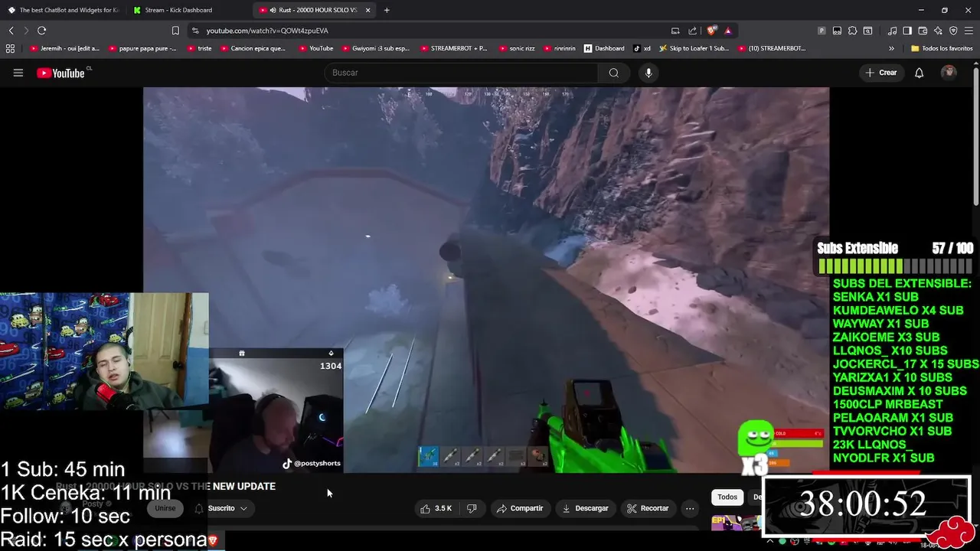The width and height of the screenshot is (980, 551).
Task: Open Skip to Loafer 1 Sub bookmark
Action: 694,48
